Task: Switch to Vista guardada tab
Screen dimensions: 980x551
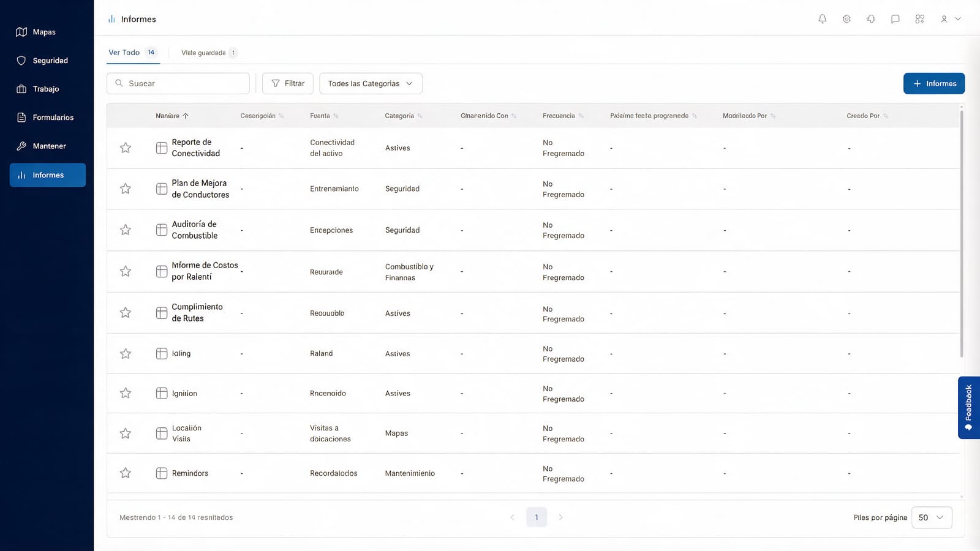Action: [209, 53]
